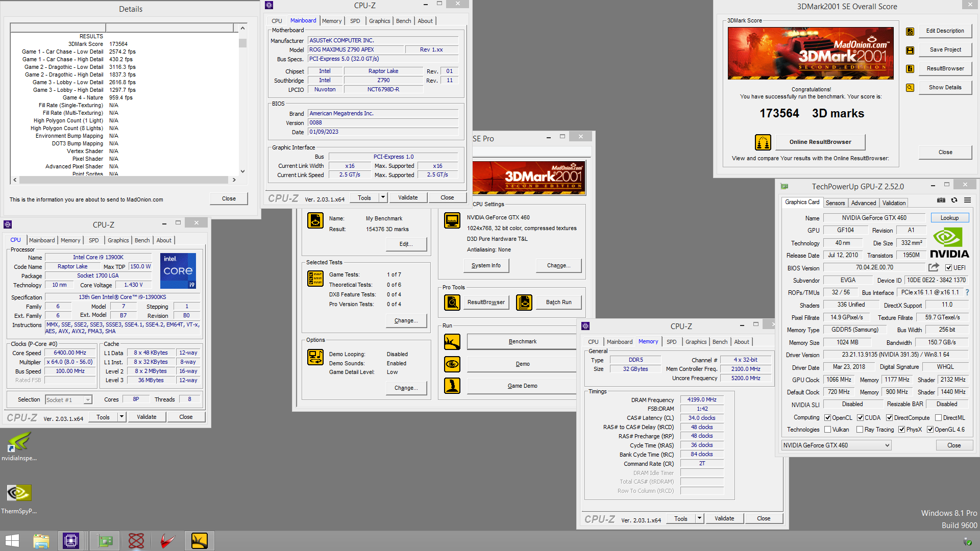Click the GPU-Z screenshot camera icon
Image resolution: width=980 pixels, height=551 pixels.
coord(941,200)
